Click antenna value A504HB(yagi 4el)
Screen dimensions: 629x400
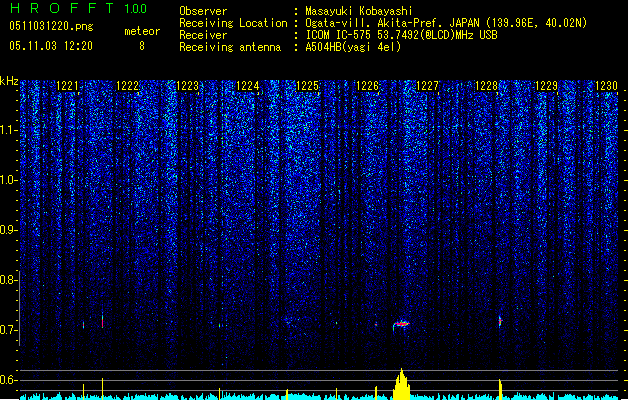click(x=353, y=47)
